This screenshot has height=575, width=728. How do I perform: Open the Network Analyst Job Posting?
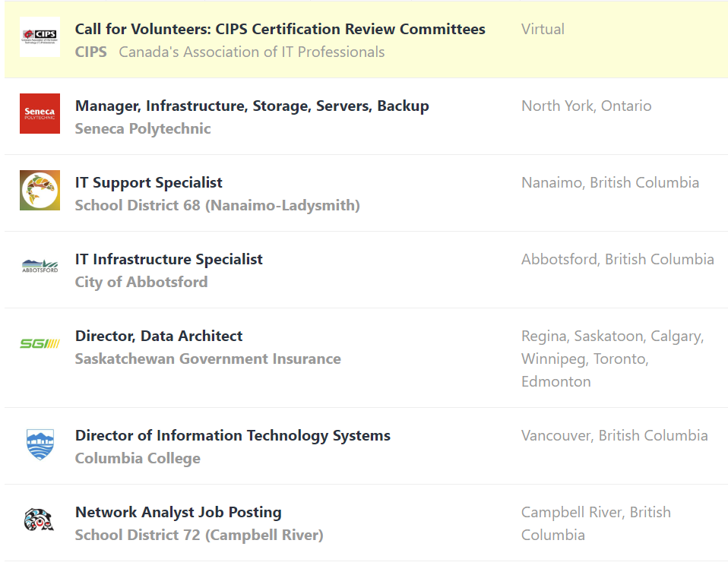[x=178, y=513]
